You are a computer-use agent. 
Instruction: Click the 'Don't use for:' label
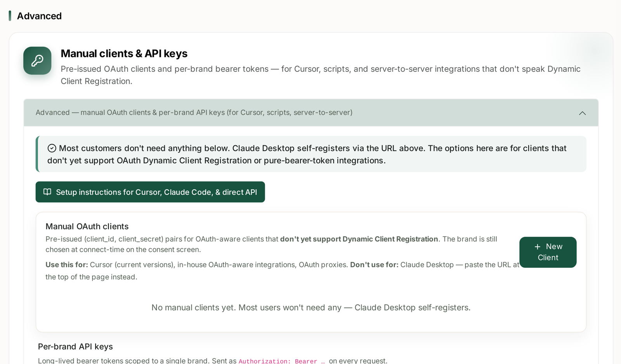[374, 265]
